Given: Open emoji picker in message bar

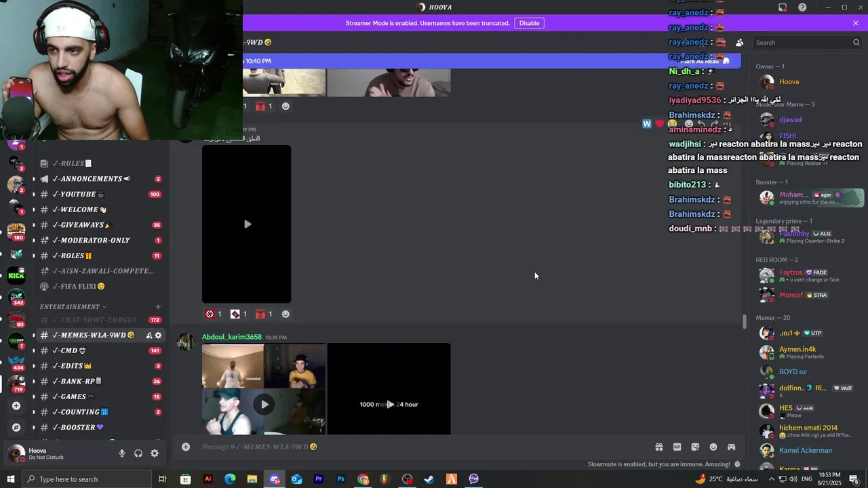Looking at the screenshot, I should 713,447.
